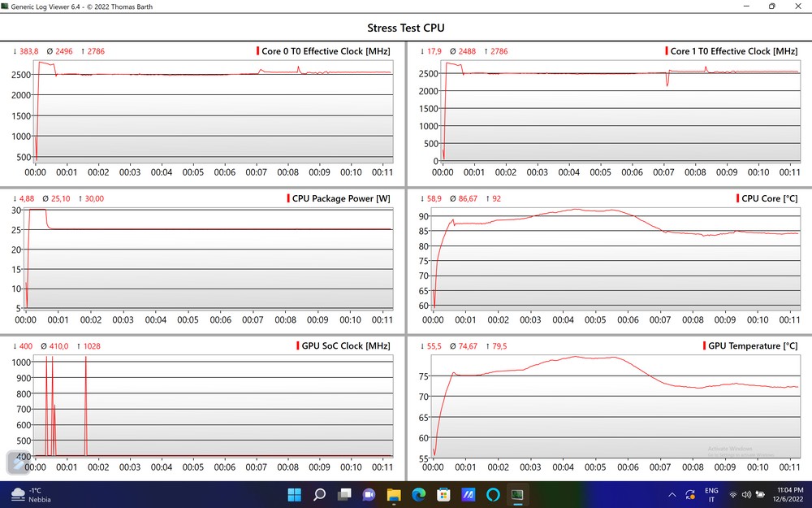Click CPU Package Power max 30,00
812x508 pixels.
[94, 198]
